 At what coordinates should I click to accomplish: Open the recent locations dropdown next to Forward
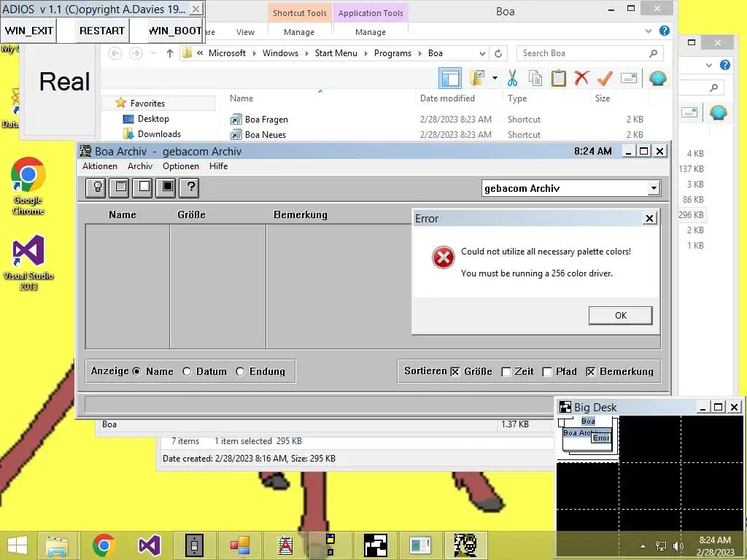(153, 53)
